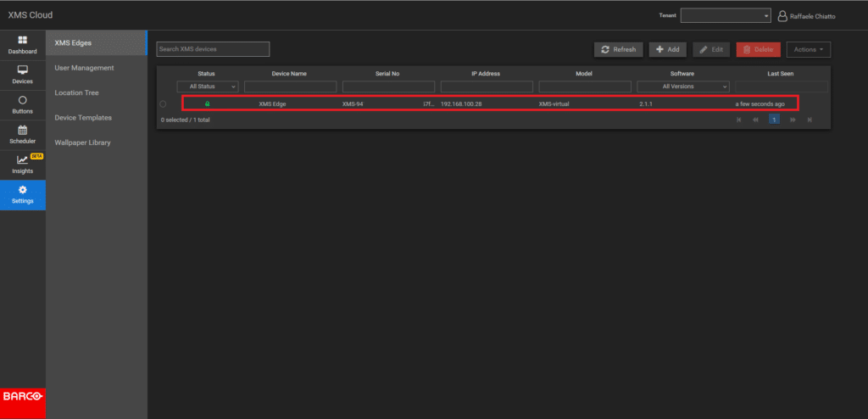Sort by the Last Seen column header
The image size is (868, 419).
click(780, 74)
